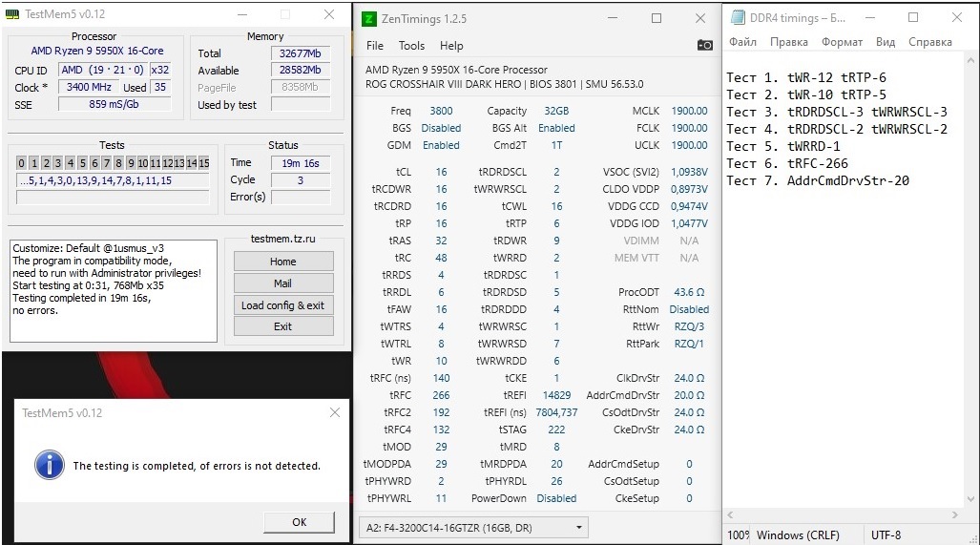Click the Time field showing 19m 16s
This screenshot has height=545, width=980.
[x=300, y=163]
